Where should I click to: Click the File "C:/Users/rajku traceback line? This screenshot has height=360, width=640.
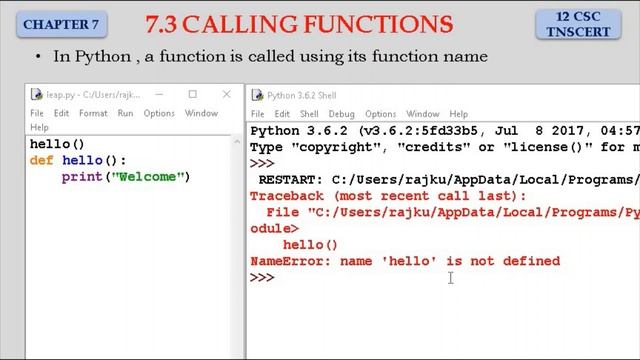453,212
